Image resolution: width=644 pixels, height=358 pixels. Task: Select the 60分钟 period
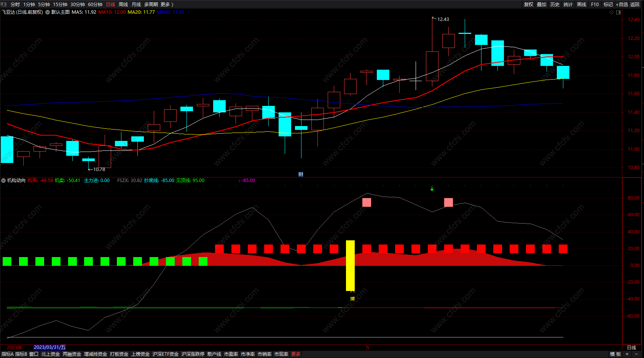pos(95,5)
